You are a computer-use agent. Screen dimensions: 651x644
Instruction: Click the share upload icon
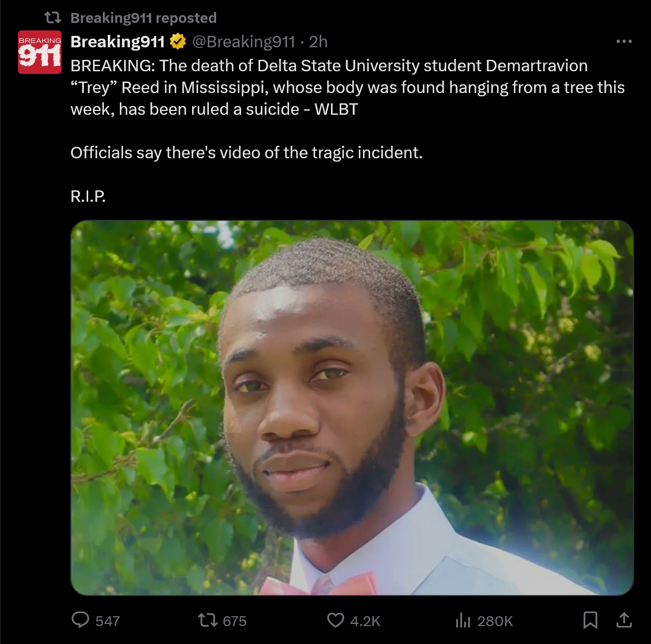[x=624, y=620]
